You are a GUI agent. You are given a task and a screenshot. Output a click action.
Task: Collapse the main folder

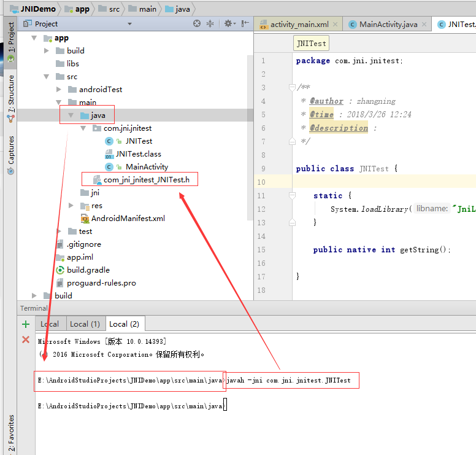click(59, 103)
